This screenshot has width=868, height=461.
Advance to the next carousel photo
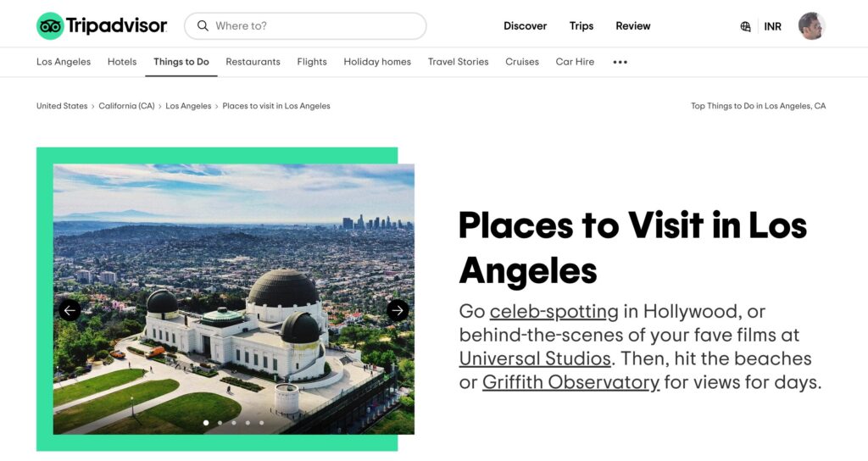click(x=398, y=310)
